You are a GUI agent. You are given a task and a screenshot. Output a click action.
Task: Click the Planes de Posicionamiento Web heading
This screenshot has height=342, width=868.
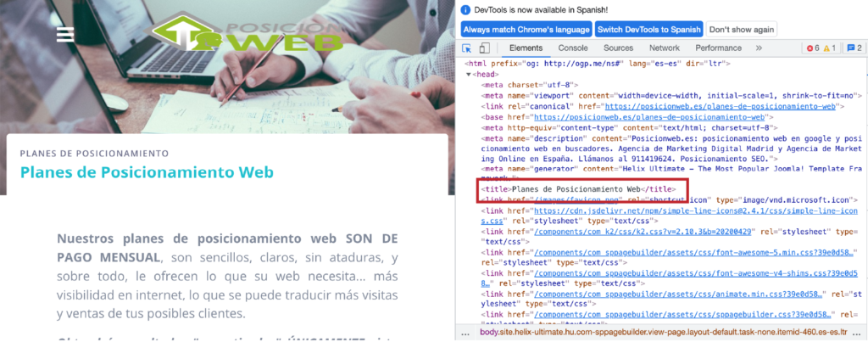click(x=147, y=172)
